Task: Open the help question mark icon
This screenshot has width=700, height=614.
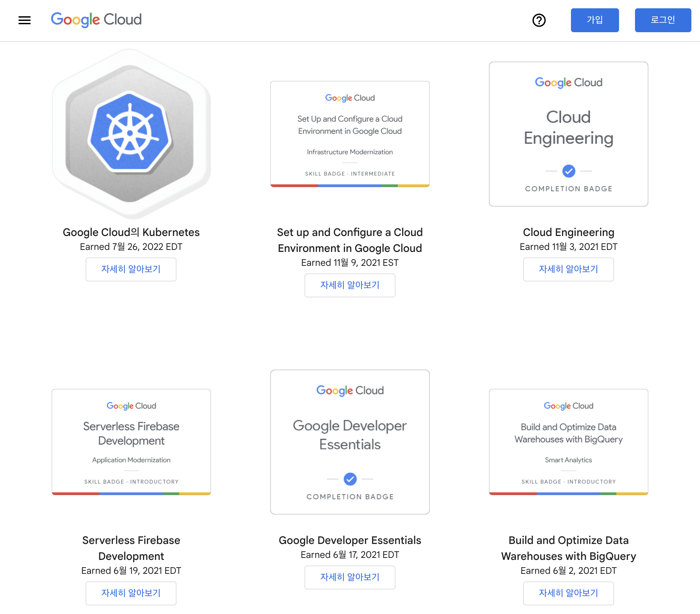Action: (x=539, y=20)
